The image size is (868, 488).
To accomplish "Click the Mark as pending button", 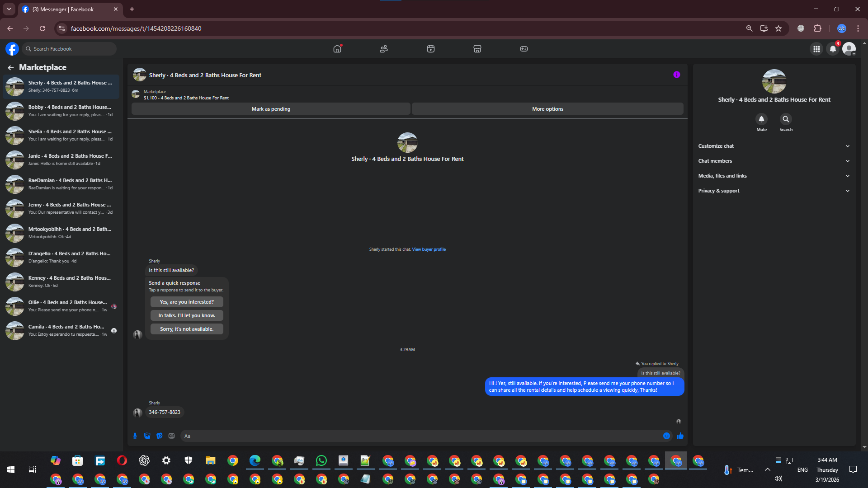I will (x=271, y=109).
